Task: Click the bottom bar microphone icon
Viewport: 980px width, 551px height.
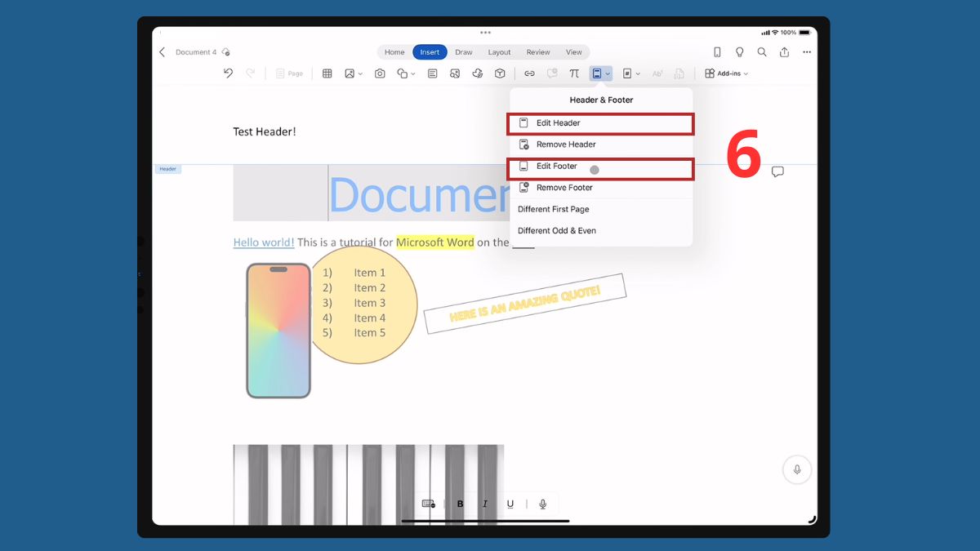Action: coord(543,504)
